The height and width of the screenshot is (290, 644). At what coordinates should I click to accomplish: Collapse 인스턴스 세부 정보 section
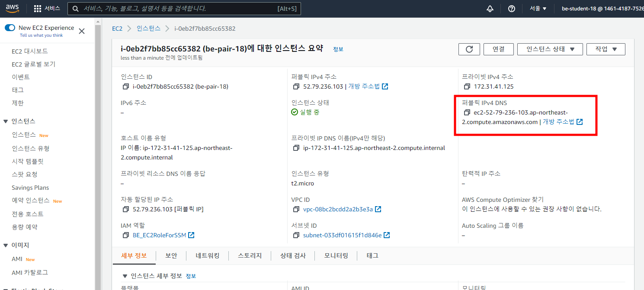tap(125, 276)
